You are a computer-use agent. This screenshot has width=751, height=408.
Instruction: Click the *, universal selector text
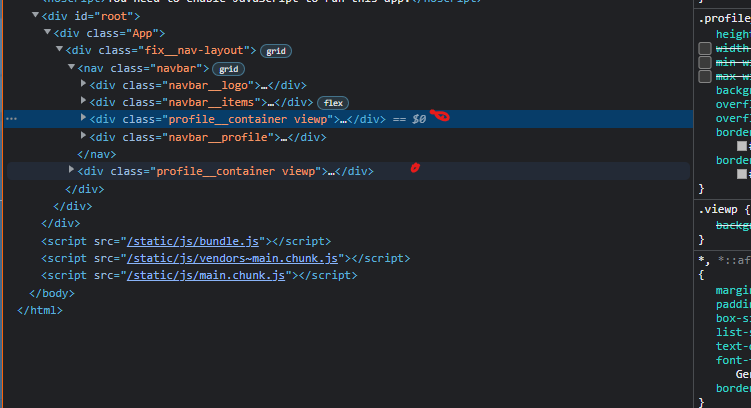(x=704, y=261)
